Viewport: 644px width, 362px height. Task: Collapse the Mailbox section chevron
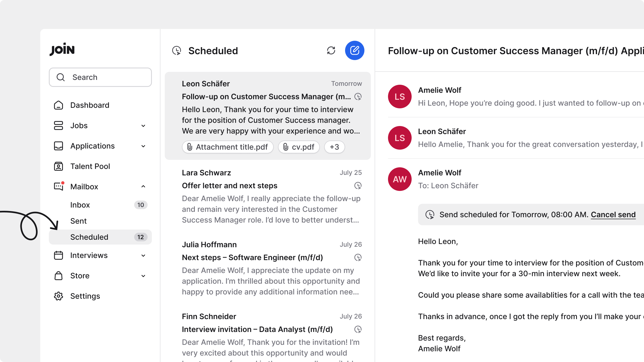(x=143, y=187)
